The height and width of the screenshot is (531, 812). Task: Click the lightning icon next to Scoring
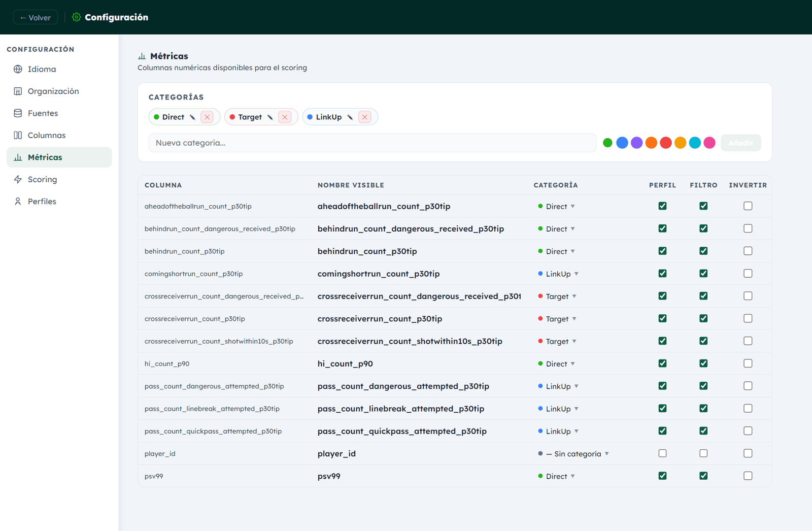(x=18, y=179)
